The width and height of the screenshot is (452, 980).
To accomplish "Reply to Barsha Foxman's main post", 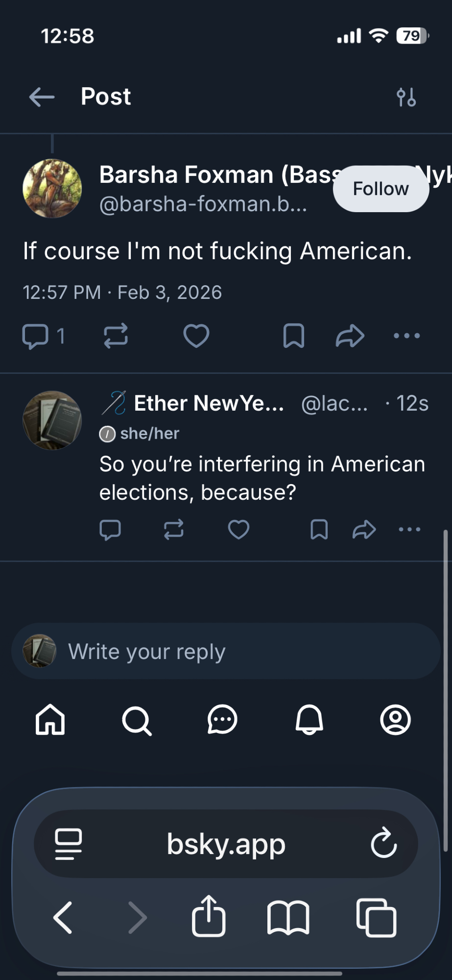I will [x=35, y=336].
